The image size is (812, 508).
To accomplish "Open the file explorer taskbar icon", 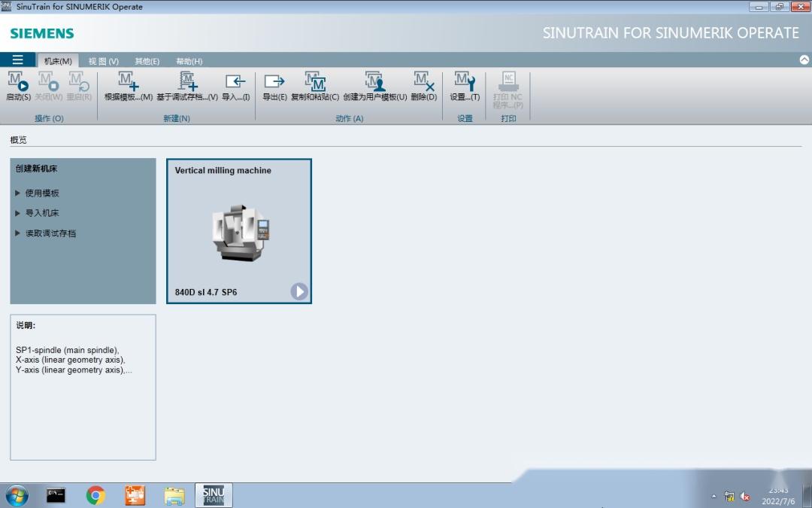I will point(174,495).
